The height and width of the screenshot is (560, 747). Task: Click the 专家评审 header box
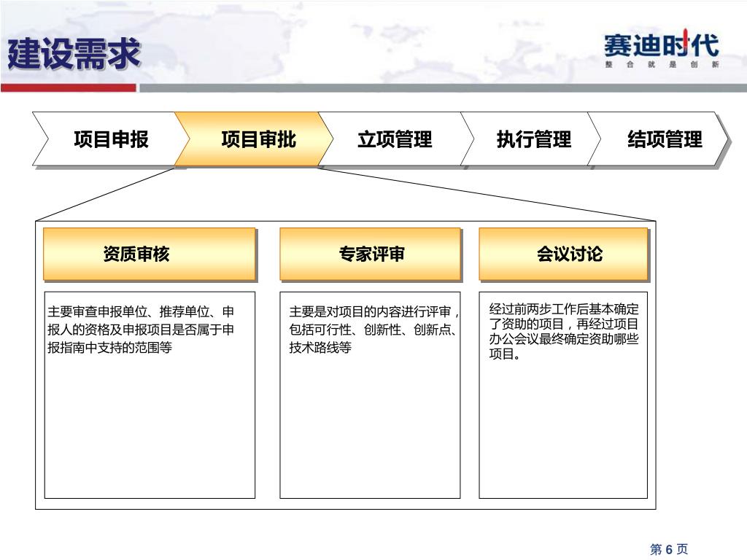[x=370, y=254]
